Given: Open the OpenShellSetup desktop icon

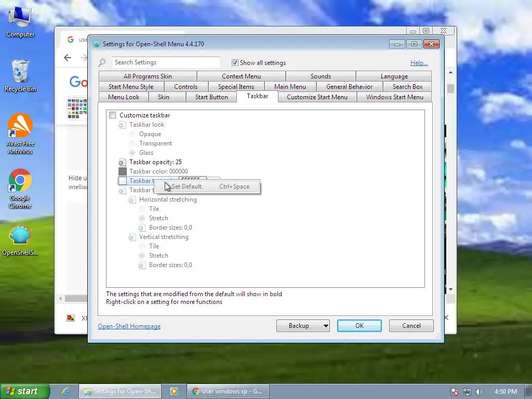Looking at the screenshot, I should [20, 240].
